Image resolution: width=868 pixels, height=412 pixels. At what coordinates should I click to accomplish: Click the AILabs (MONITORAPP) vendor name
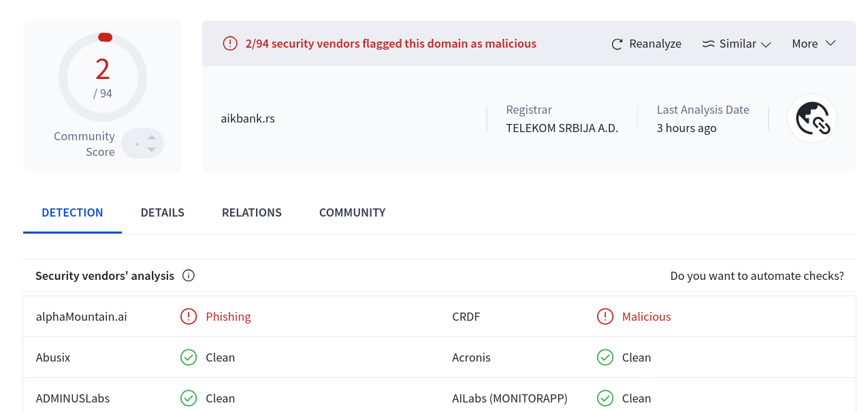click(x=509, y=398)
